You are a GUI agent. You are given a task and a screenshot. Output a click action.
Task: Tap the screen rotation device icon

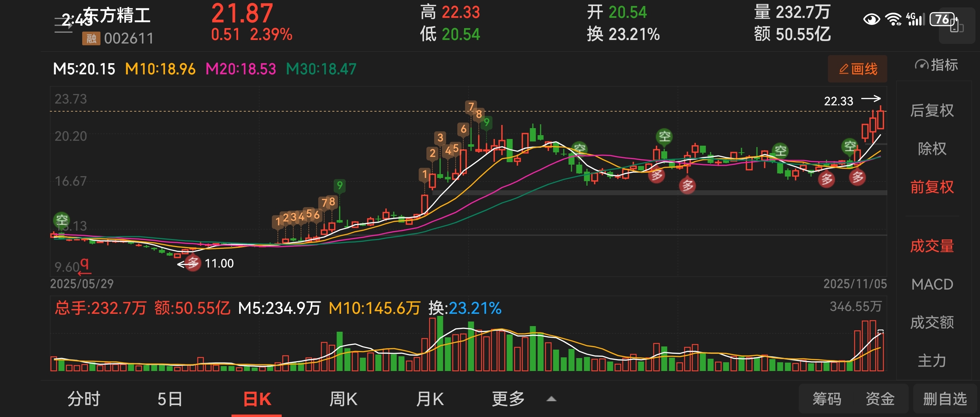tap(956, 27)
